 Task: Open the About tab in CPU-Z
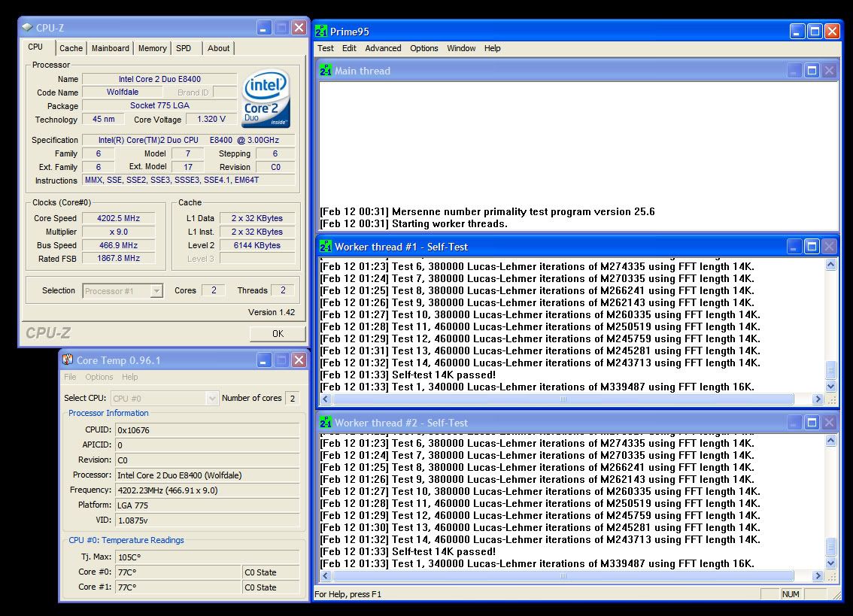(x=219, y=48)
